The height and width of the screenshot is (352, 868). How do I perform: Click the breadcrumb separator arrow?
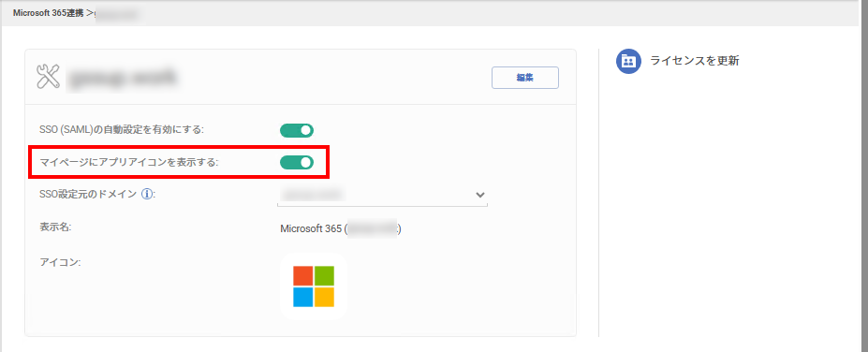click(89, 13)
